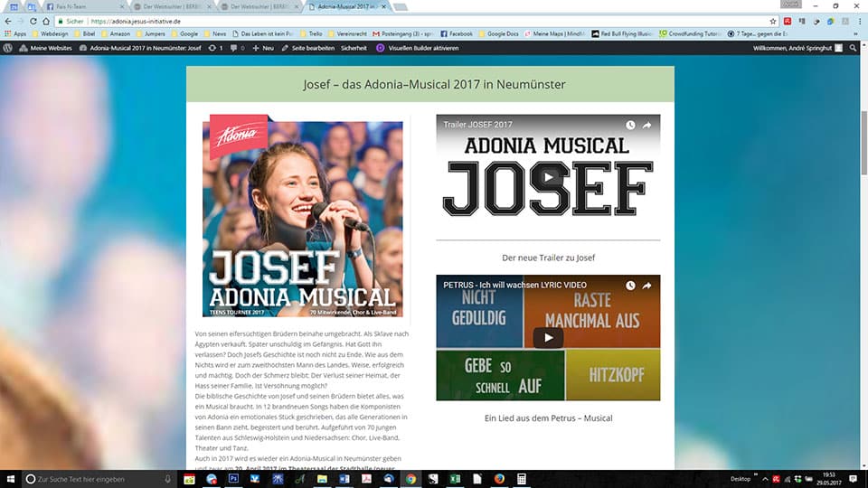Open the Neu (new content) dropdown

tap(263, 48)
